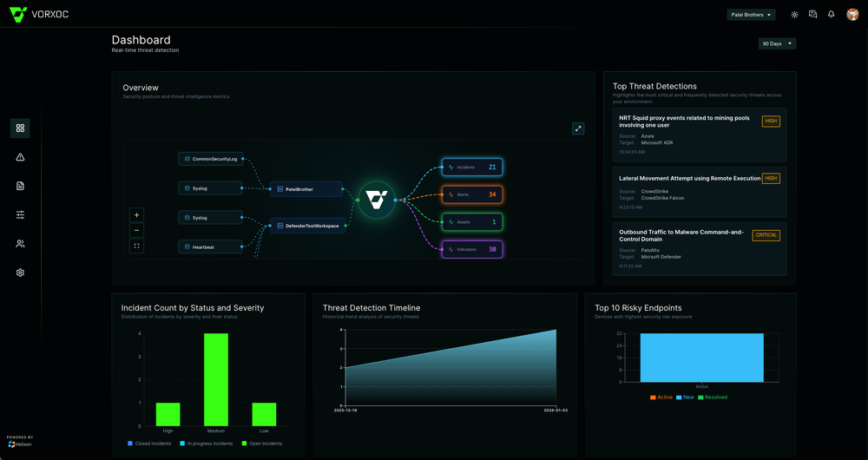Open the settings gear sidebar icon
The width and height of the screenshot is (868, 460).
click(x=20, y=273)
